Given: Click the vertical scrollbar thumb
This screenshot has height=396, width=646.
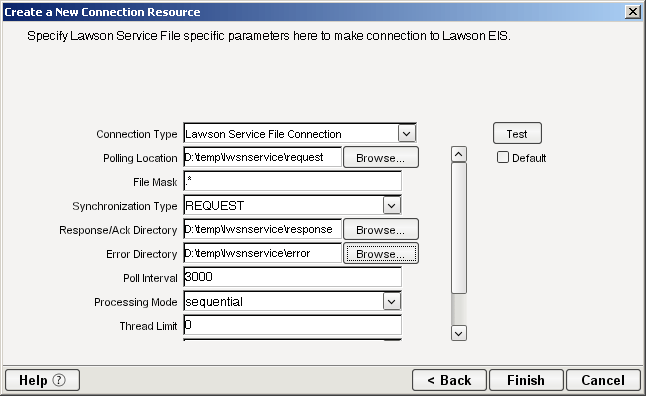Looking at the screenshot, I should pyautogui.click(x=459, y=228).
